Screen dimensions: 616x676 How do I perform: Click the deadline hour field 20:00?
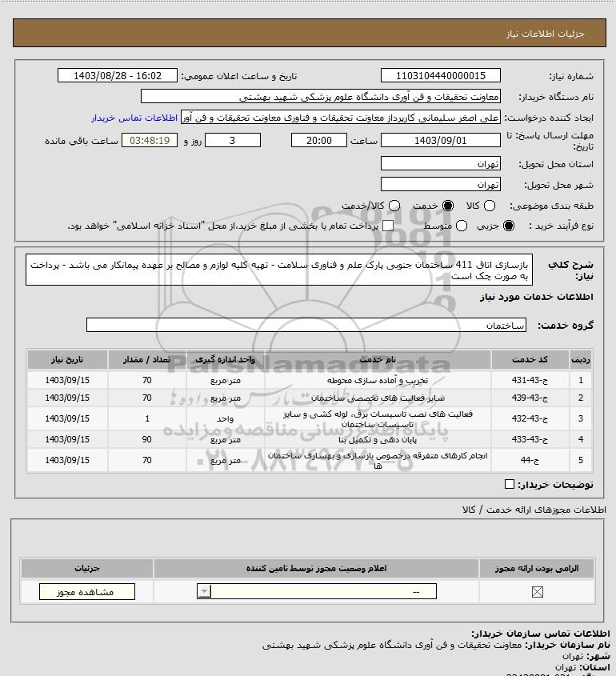pos(319,140)
